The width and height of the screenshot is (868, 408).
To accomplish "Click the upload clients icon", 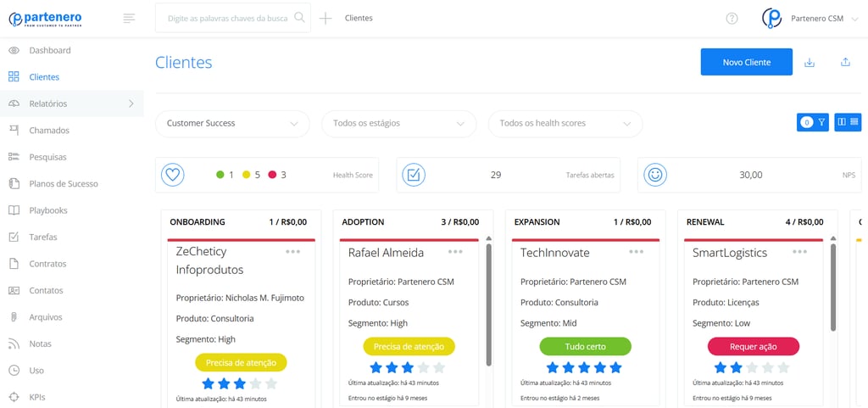I will pyautogui.click(x=845, y=62).
